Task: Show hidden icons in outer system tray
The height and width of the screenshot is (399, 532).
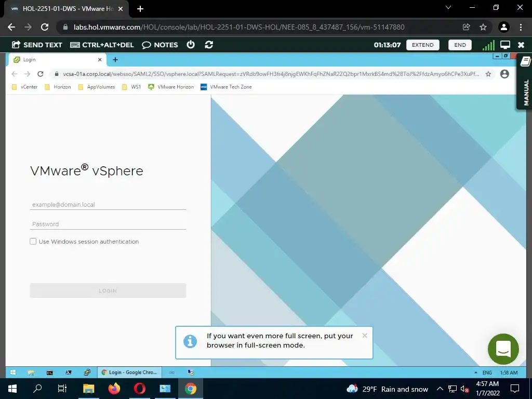Action: click(x=440, y=389)
